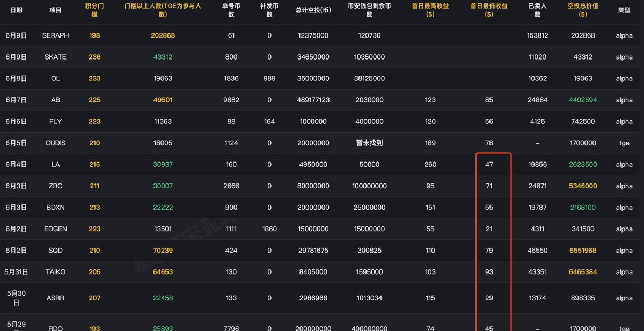The height and width of the screenshot is (331, 644).
Task: Select AB's total airdrop "489177123"
Action: [313, 100]
